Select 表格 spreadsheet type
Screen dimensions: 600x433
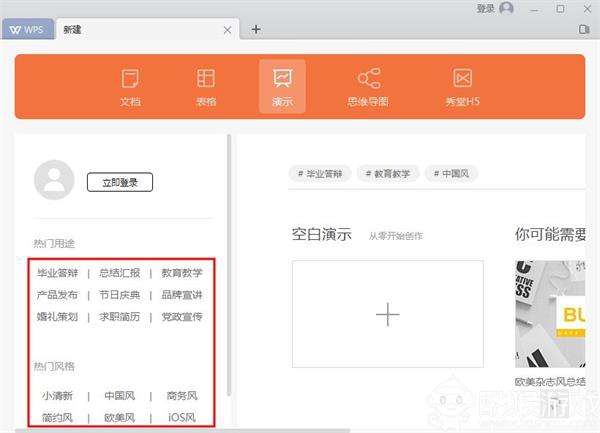click(x=206, y=87)
